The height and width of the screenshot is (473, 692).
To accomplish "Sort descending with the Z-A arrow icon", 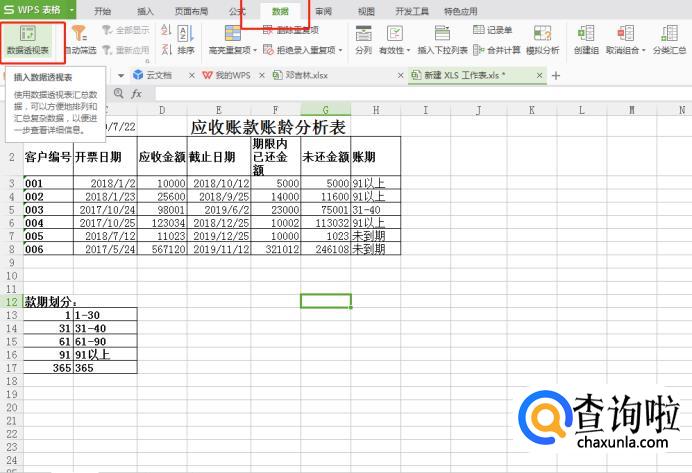I will point(166,49).
